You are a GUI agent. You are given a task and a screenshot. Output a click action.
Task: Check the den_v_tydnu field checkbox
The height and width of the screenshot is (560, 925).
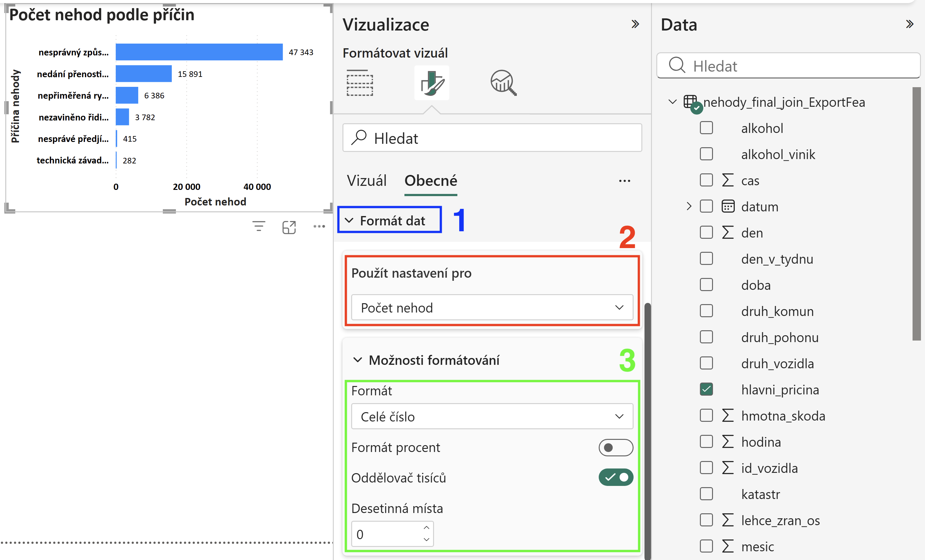(706, 259)
